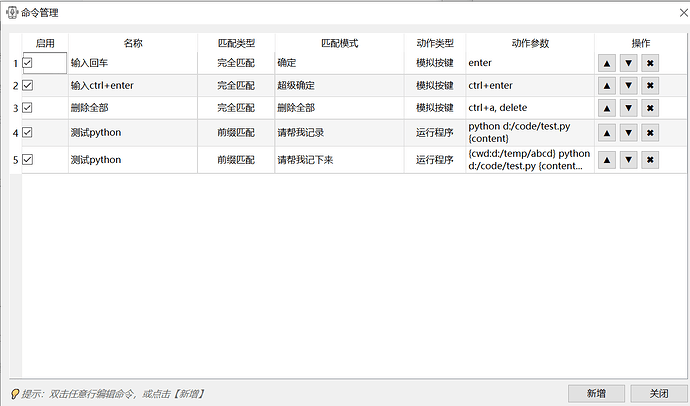Uncheck the enable box in row 4

[x=27, y=132]
